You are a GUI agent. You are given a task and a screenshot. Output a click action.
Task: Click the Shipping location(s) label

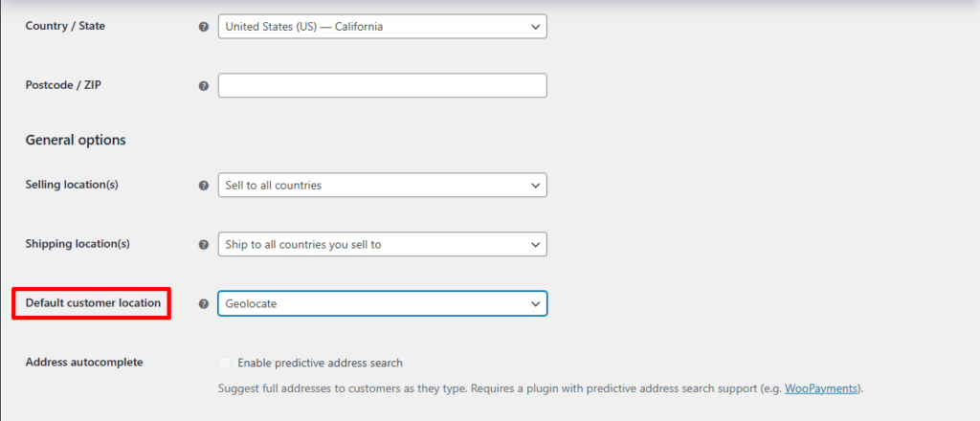(78, 244)
